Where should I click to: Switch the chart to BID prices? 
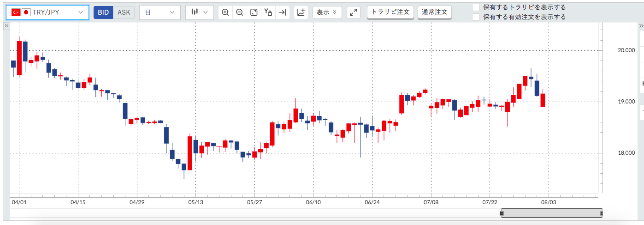click(x=104, y=12)
